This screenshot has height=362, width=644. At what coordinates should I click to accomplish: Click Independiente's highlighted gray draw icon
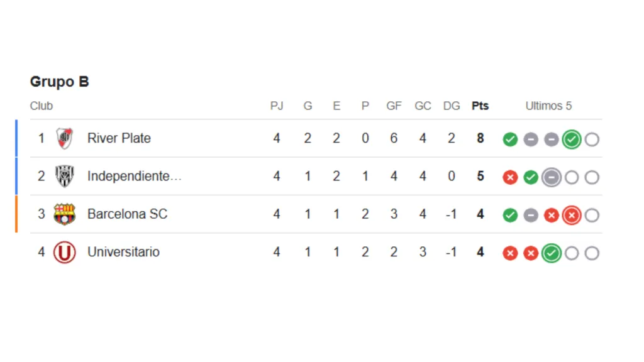[x=551, y=178]
